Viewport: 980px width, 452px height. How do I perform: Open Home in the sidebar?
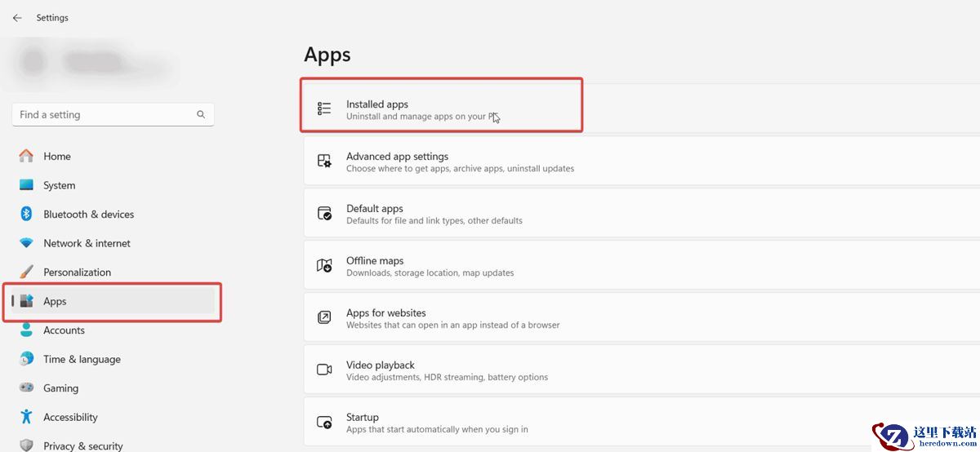[x=56, y=157]
